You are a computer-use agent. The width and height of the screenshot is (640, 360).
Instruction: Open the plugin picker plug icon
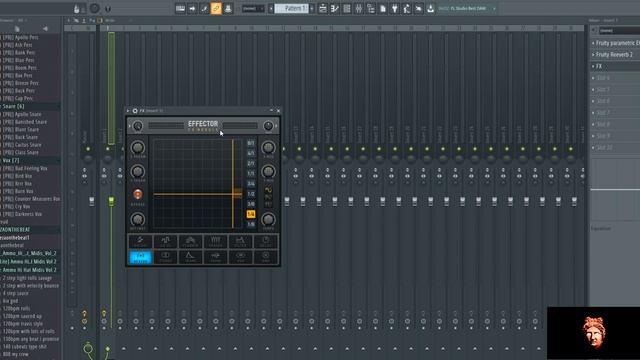(x=394, y=8)
